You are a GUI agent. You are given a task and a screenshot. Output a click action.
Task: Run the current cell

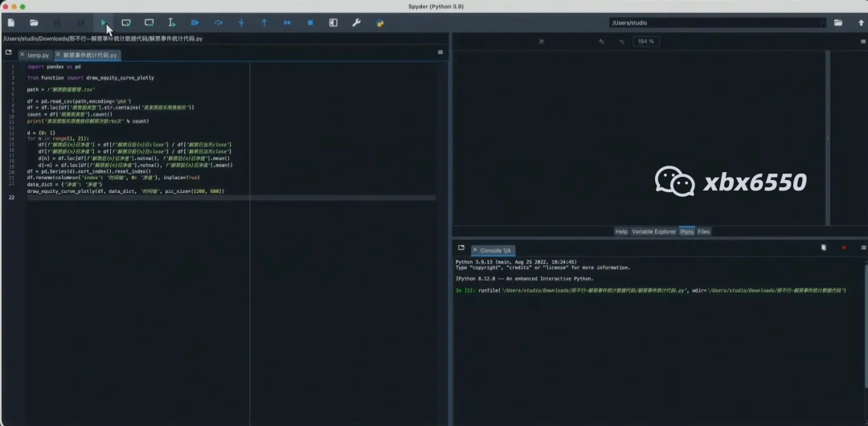(126, 23)
